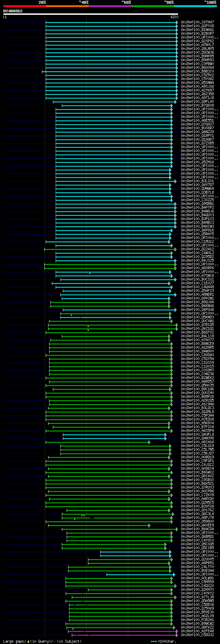
Task: Select the UniRef100_C5LG19 entry
Action: tap(197, 446)
